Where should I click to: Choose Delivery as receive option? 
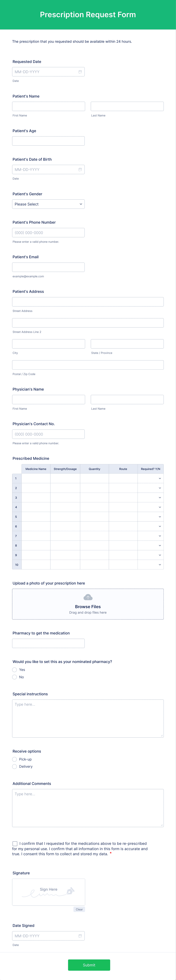tap(14, 766)
